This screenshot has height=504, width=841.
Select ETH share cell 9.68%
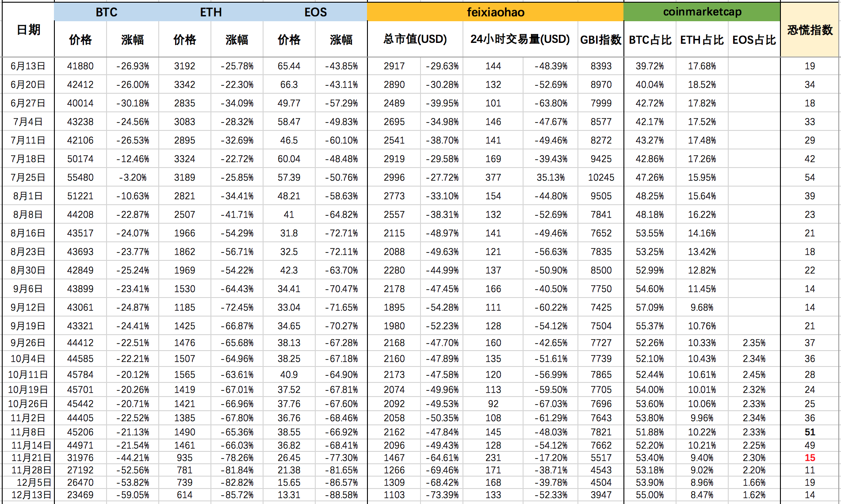702,307
